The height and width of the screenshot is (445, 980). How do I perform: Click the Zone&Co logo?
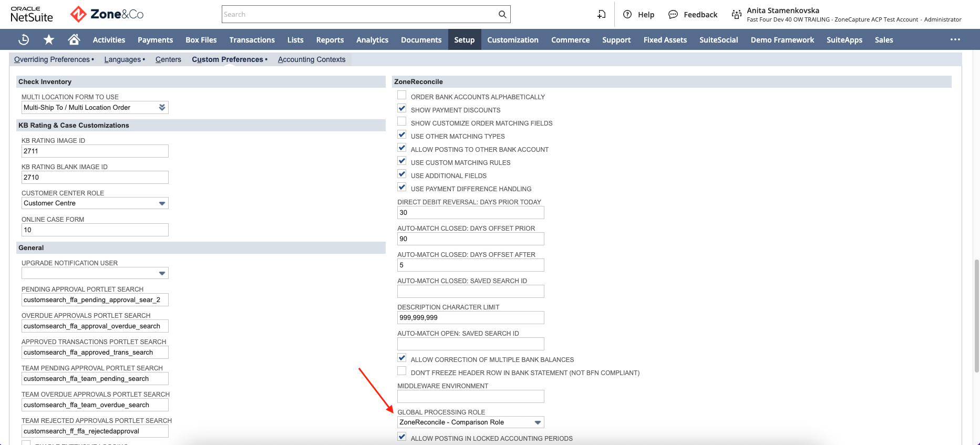click(x=107, y=14)
